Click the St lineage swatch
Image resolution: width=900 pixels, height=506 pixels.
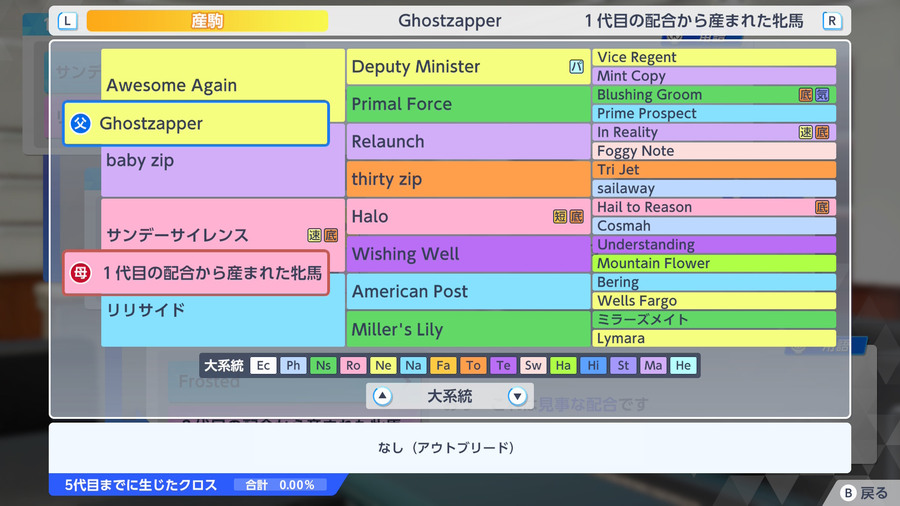click(623, 365)
